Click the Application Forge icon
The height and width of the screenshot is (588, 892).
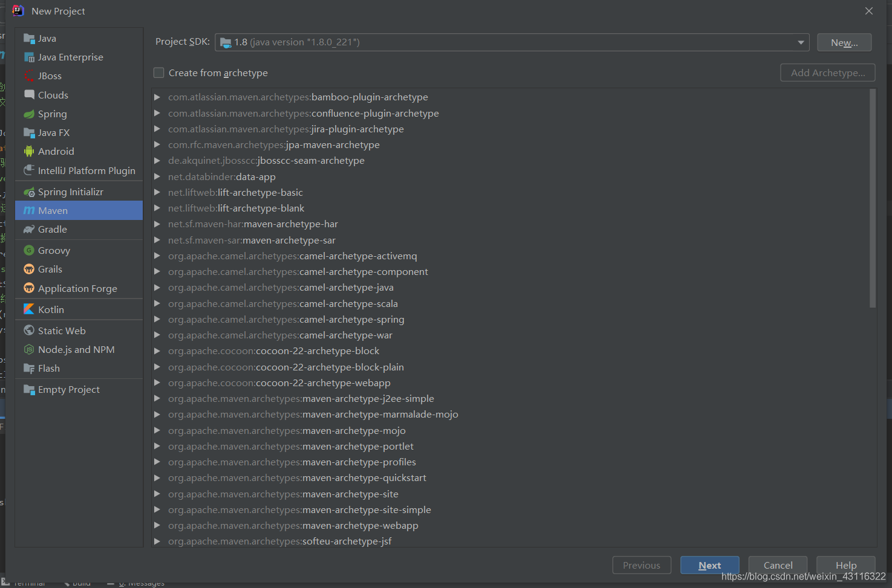tap(29, 288)
